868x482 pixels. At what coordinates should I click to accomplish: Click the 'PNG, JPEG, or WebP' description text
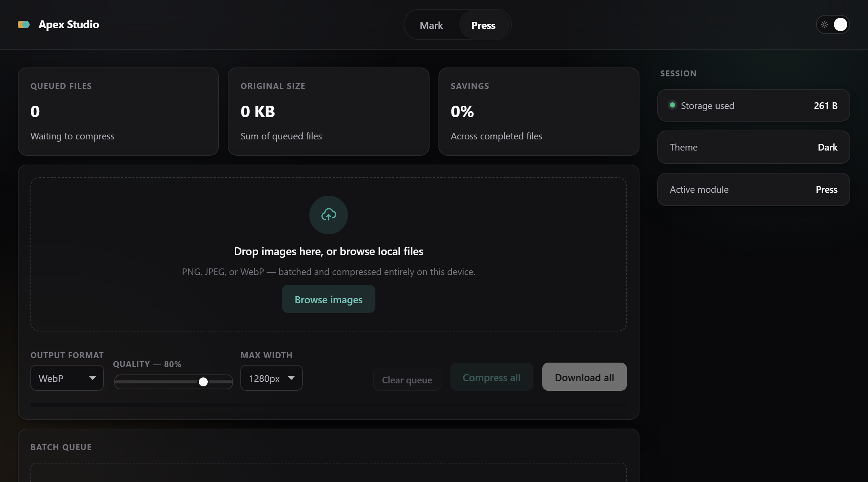point(329,272)
